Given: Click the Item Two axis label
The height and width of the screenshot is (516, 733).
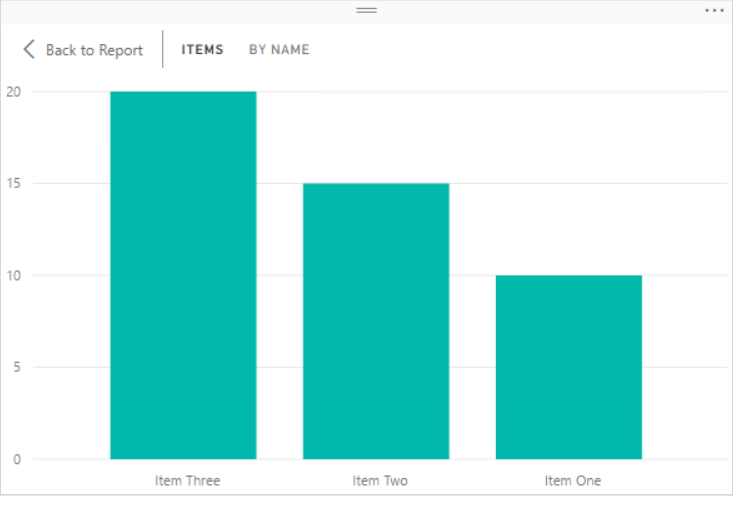Looking at the screenshot, I should point(380,480).
